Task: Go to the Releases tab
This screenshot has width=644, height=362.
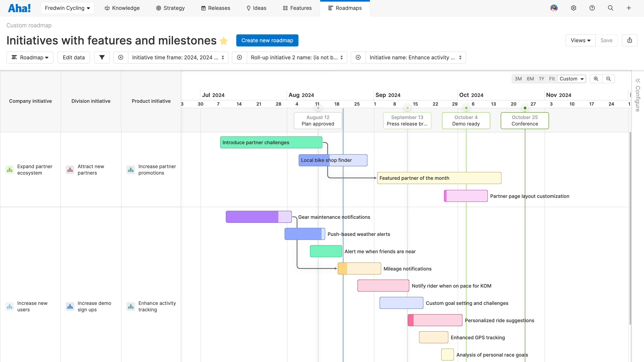Action: pos(216,8)
